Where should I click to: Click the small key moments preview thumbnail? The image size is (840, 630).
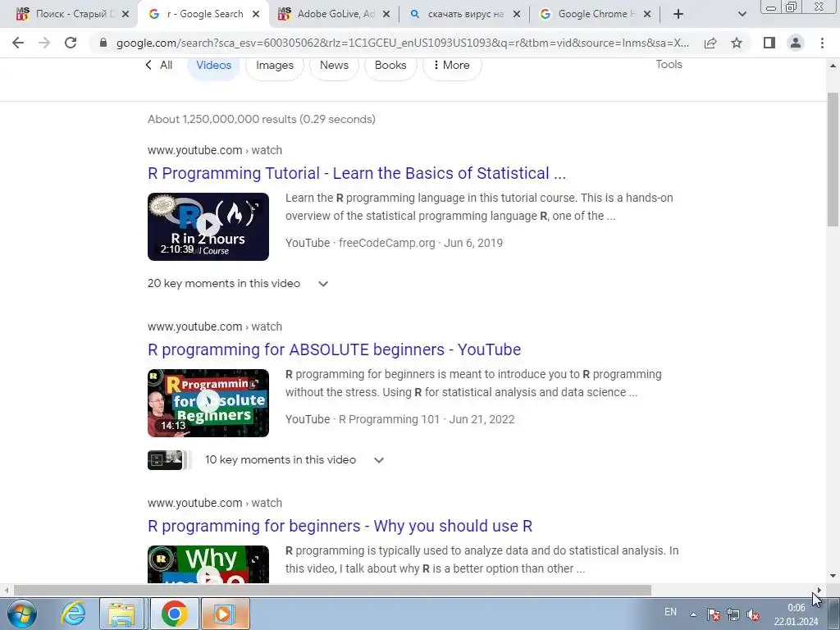click(165, 460)
